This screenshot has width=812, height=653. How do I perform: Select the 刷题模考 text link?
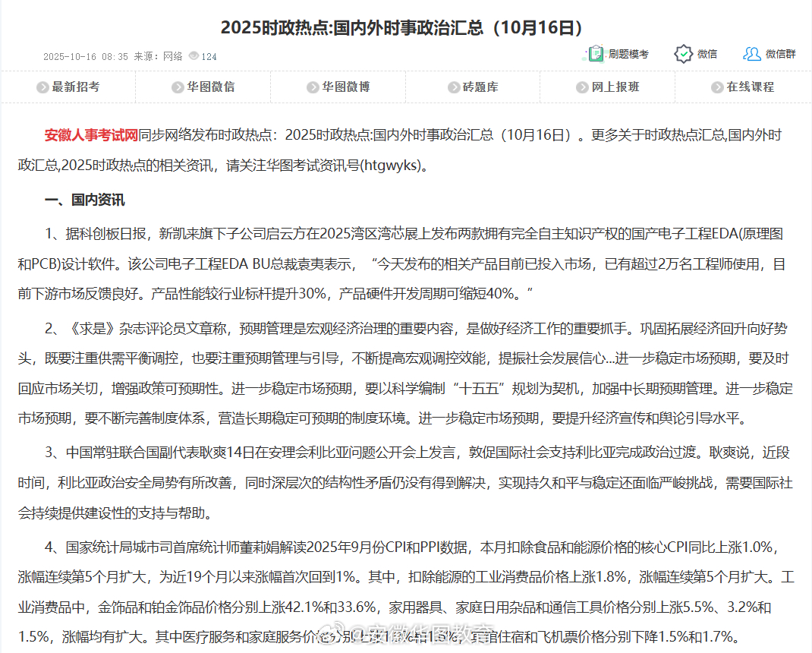628,54
